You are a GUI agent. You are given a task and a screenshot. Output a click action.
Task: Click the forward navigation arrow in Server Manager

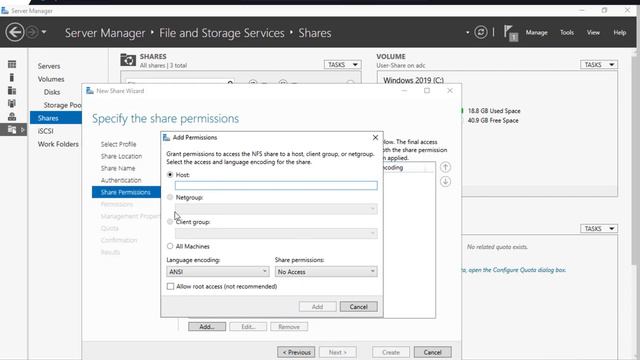click(32, 32)
